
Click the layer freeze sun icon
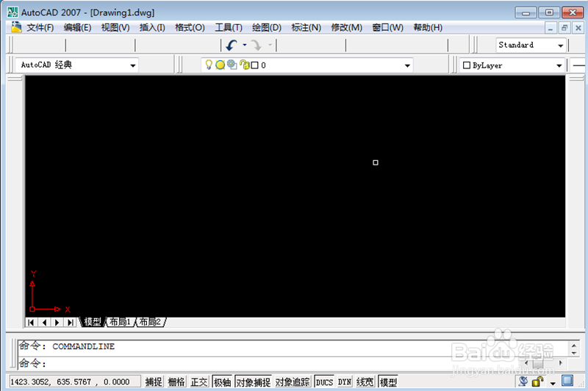tap(220, 65)
